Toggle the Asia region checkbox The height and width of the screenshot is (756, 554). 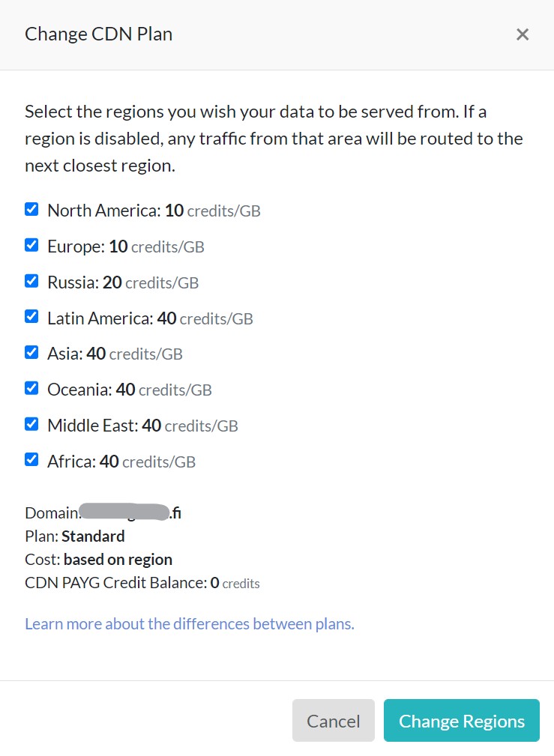tap(31, 352)
